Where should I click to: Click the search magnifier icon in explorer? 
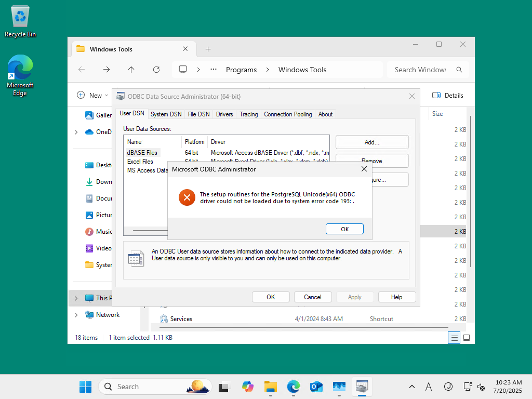[x=459, y=70]
